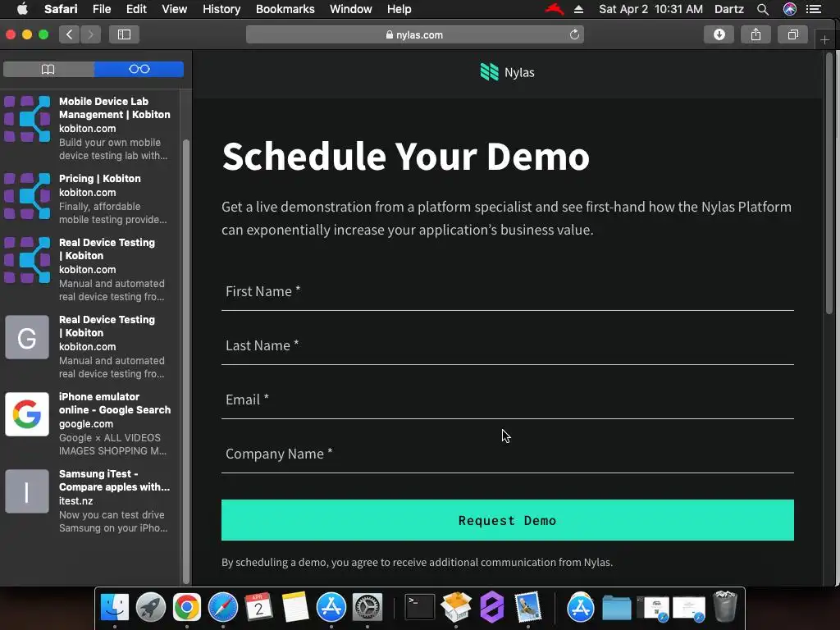Click the sidebar vertical scrollbar
The width and height of the screenshot is (840, 630).
(x=186, y=362)
